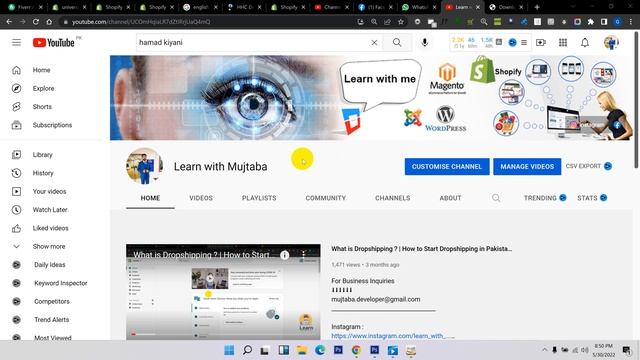Show hidden system tray icons

click(544, 350)
